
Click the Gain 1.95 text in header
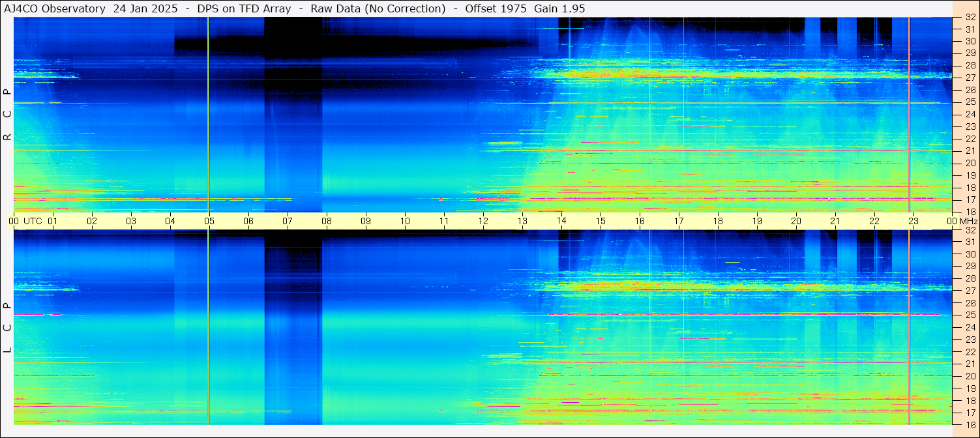coord(559,8)
